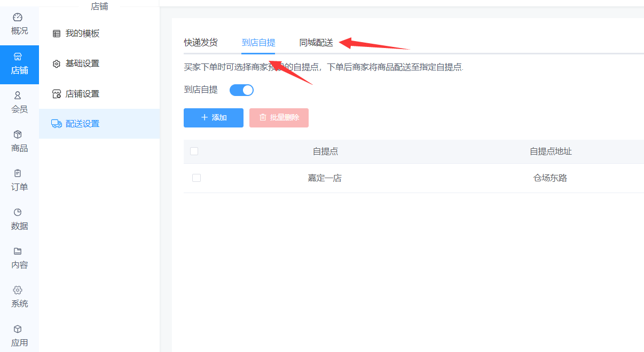Click the 我的模板 template icon

57,34
